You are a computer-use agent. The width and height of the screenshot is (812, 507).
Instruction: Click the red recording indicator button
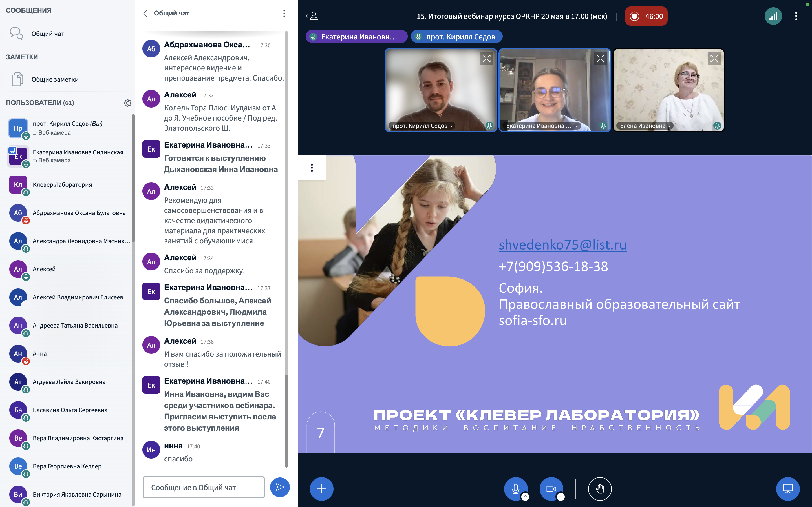point(646,16)
